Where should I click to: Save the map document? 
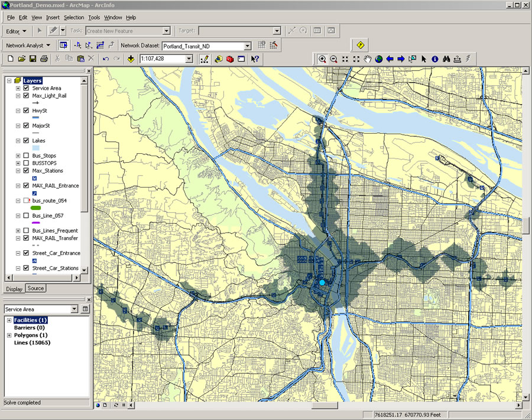click(33, 59)
